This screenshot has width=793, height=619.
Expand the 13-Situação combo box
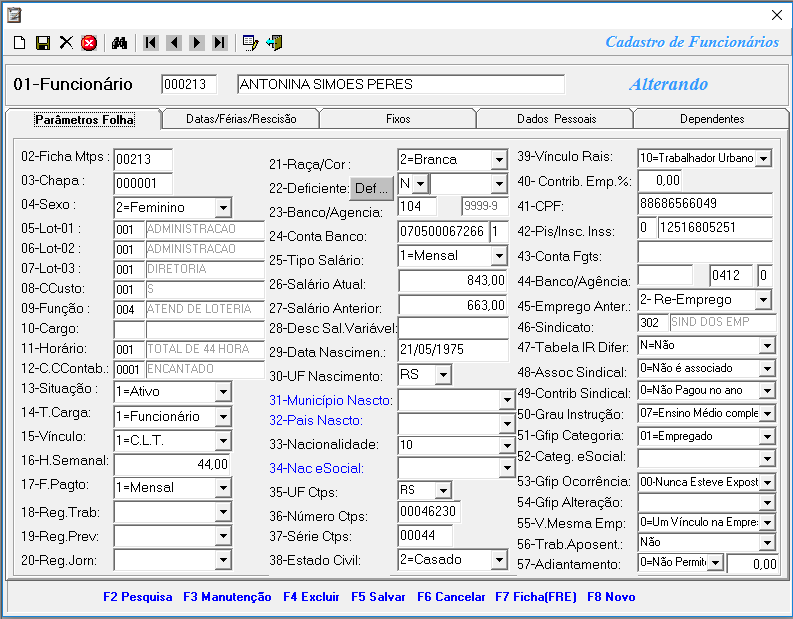click(222, 391)
